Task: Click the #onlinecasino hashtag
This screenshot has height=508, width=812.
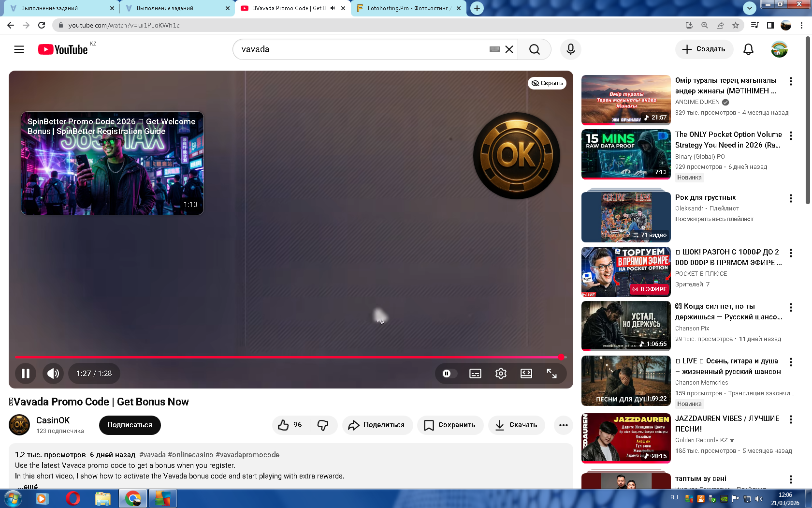Action: point(190,455)
